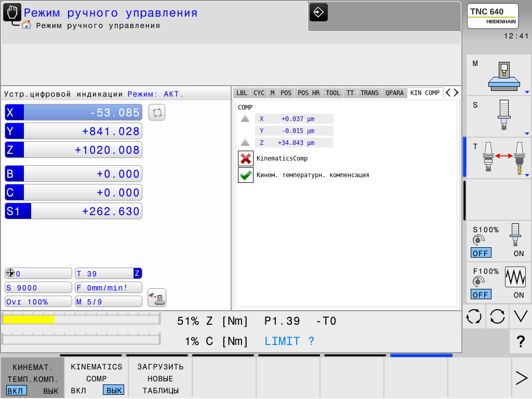
Task: Expand the softkey row with right chevron
Action: pyautogui.click(x=521, y=378)
